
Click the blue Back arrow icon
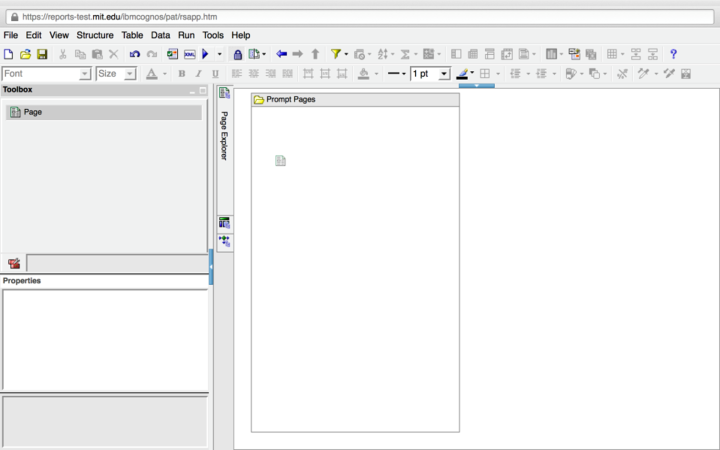pos(281,54)
